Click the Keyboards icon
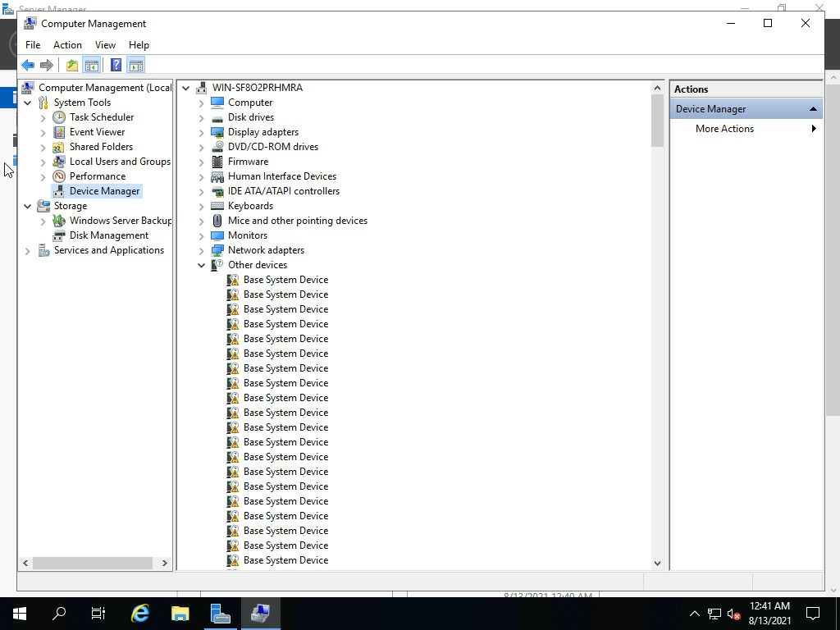 tap(217, 206)
